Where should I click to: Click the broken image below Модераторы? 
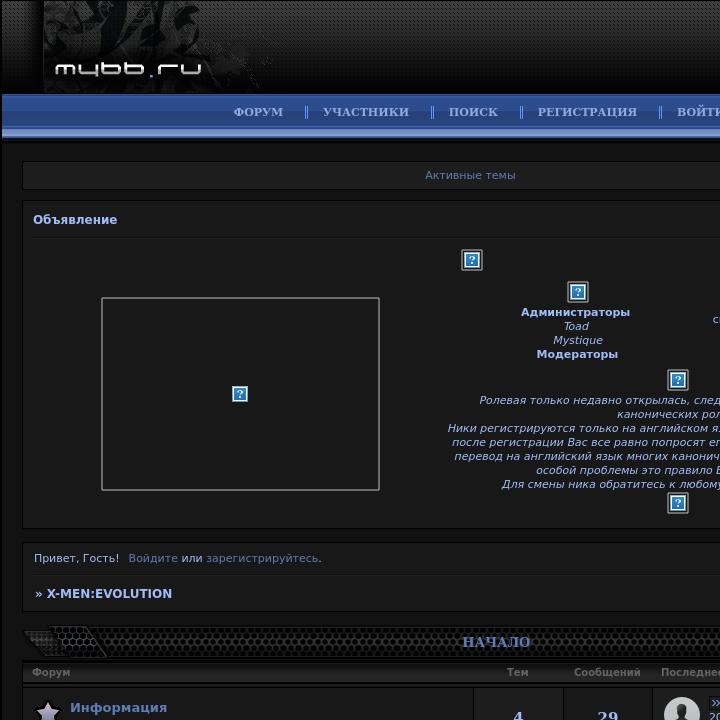[677, 380]
